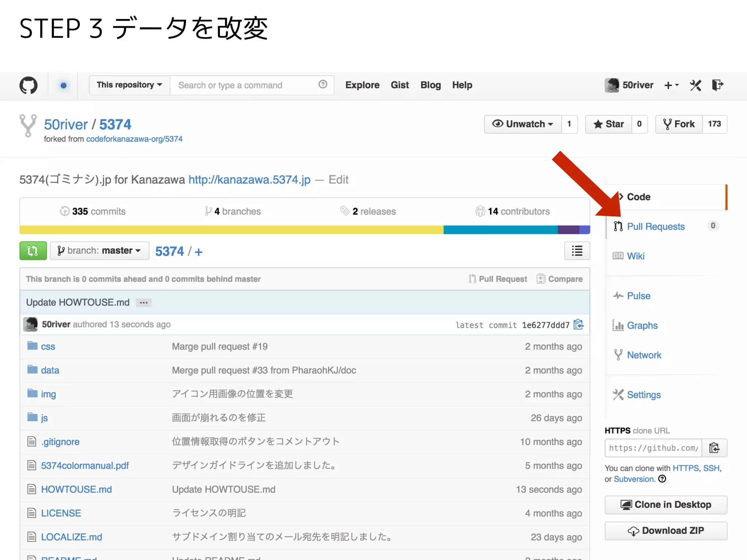Open clone URL help question icon
The width and height of the screenshot is (747, 560).
tap(662, 479)
